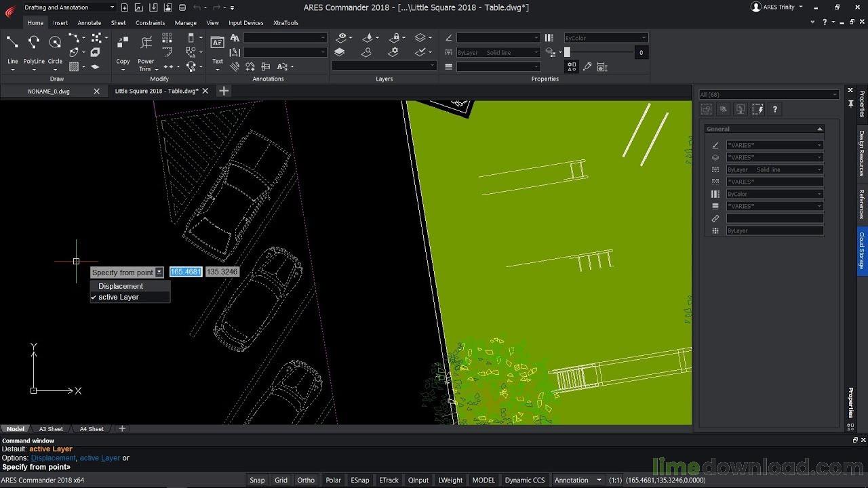Toggle ESnap in the status bar
This screenshot has width=868, height=488.
359,480
